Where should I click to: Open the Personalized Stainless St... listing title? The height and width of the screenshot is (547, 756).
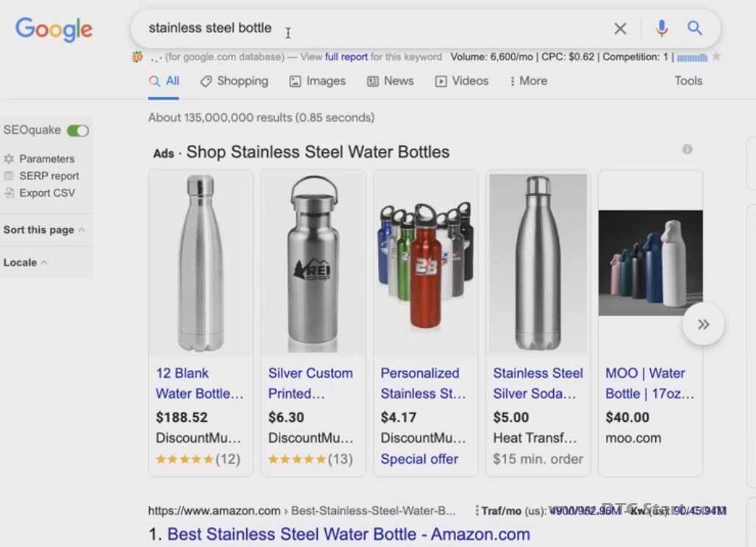pyautogui.click(x=424, y=384)
